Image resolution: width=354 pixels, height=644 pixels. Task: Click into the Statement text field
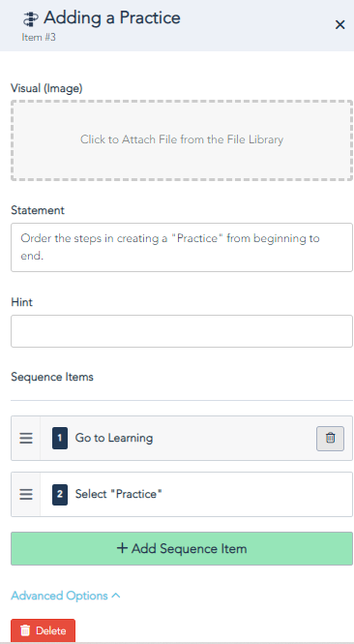click(182, 247)
